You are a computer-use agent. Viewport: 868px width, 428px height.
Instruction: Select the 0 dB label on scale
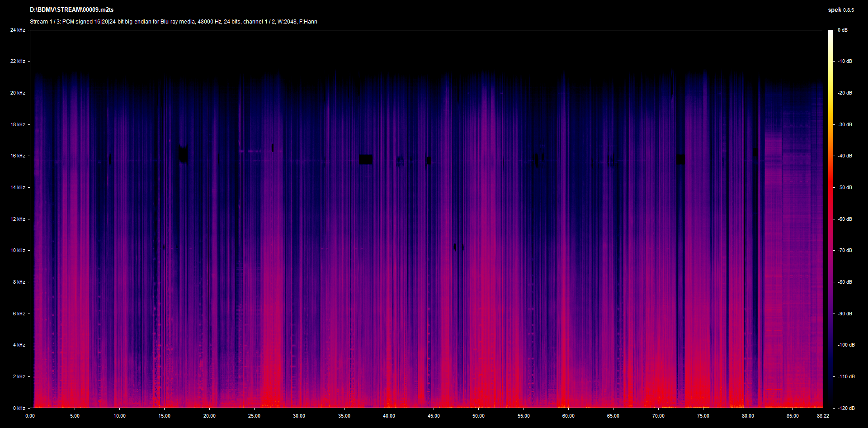[842, 30]
